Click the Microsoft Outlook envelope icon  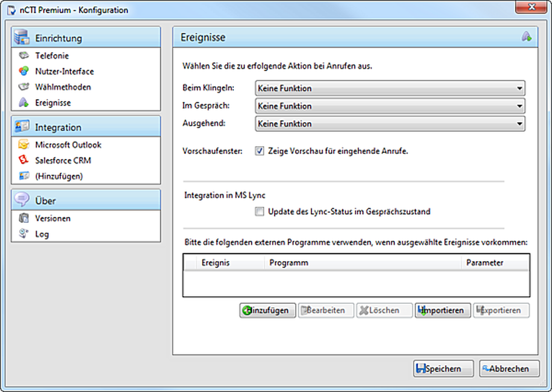[x=24, y=145]
